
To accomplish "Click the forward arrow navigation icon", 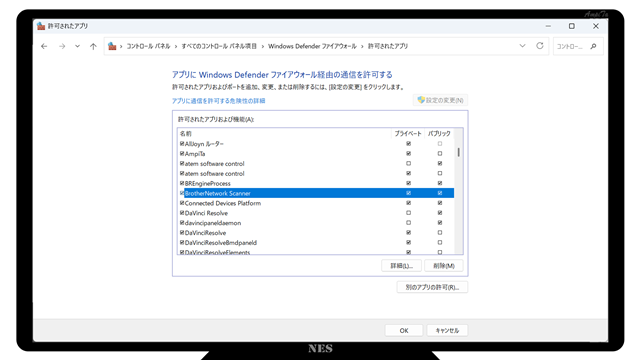I will tap(62, 47).
